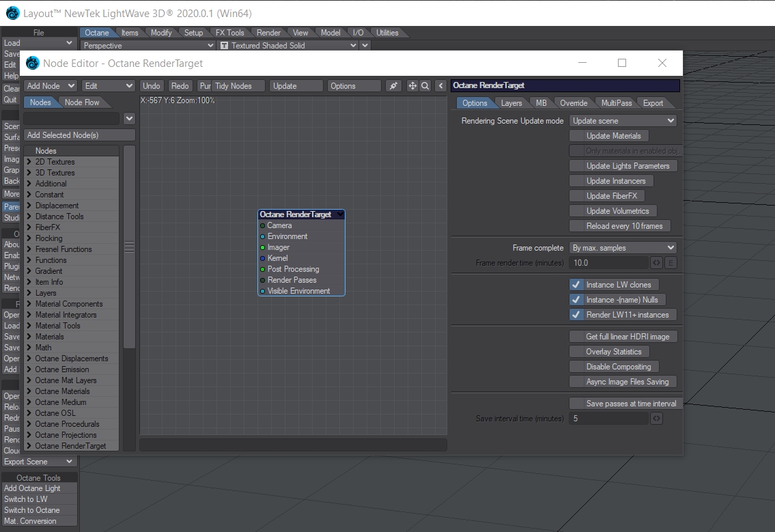Toggle Render LW11+ instances checkbox

[576, 314]
